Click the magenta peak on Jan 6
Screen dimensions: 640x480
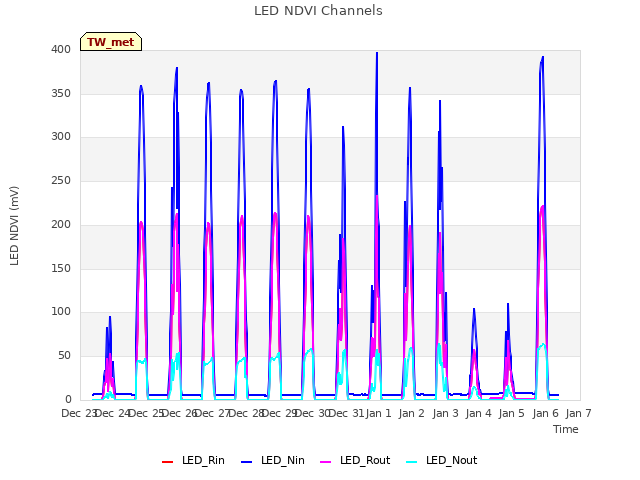coord(542,207)
